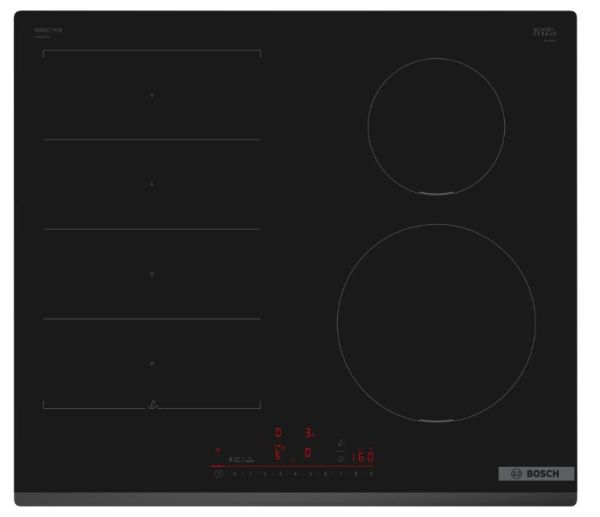Select the zone display showing 5

278,454
